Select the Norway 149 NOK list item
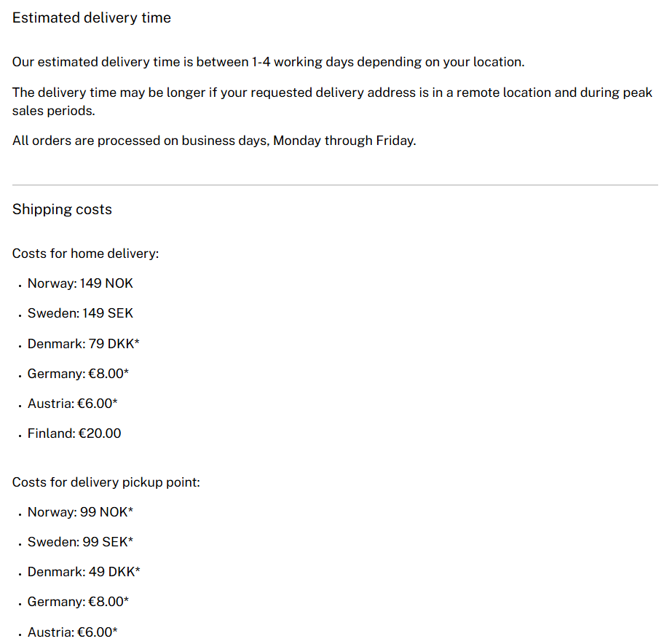The image size is (664, 644). click(x=80, y=283)
